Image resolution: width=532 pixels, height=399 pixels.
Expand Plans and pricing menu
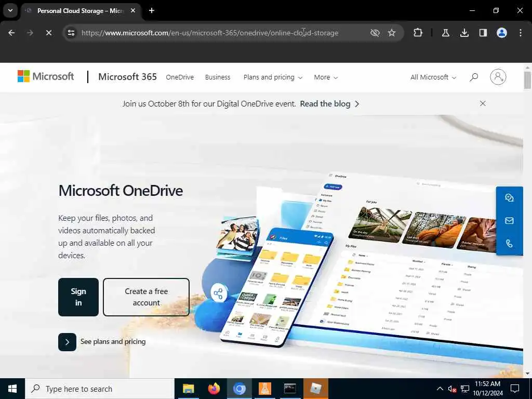273,77
